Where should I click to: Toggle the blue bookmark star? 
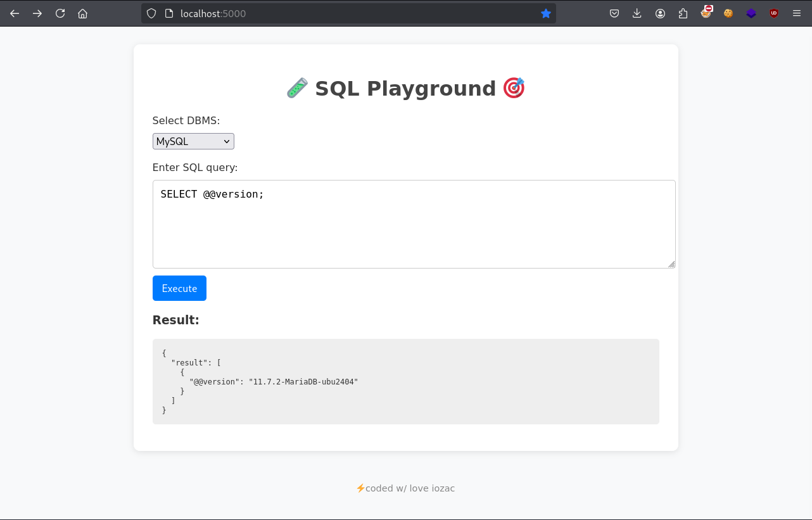pos(546,13)
